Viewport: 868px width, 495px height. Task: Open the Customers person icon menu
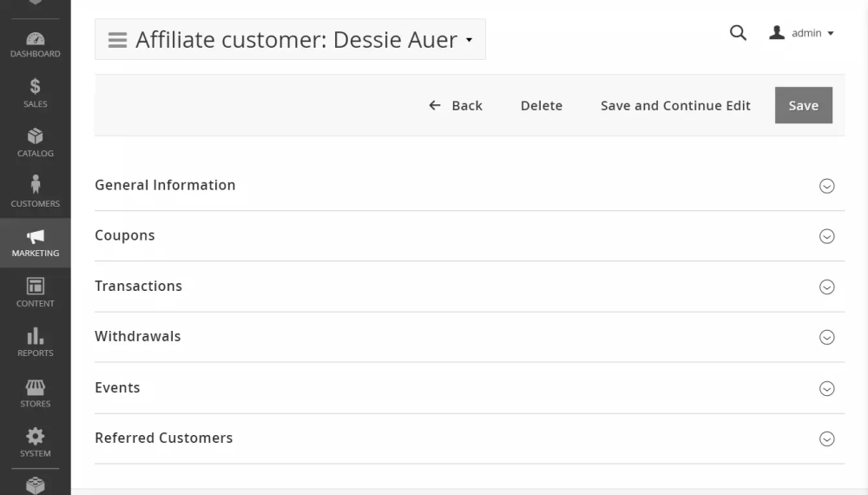[x=35, y=185]
